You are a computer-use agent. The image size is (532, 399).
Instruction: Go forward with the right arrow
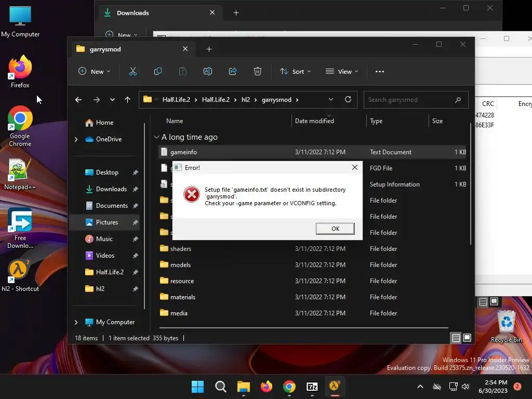[x=96, y=100]
